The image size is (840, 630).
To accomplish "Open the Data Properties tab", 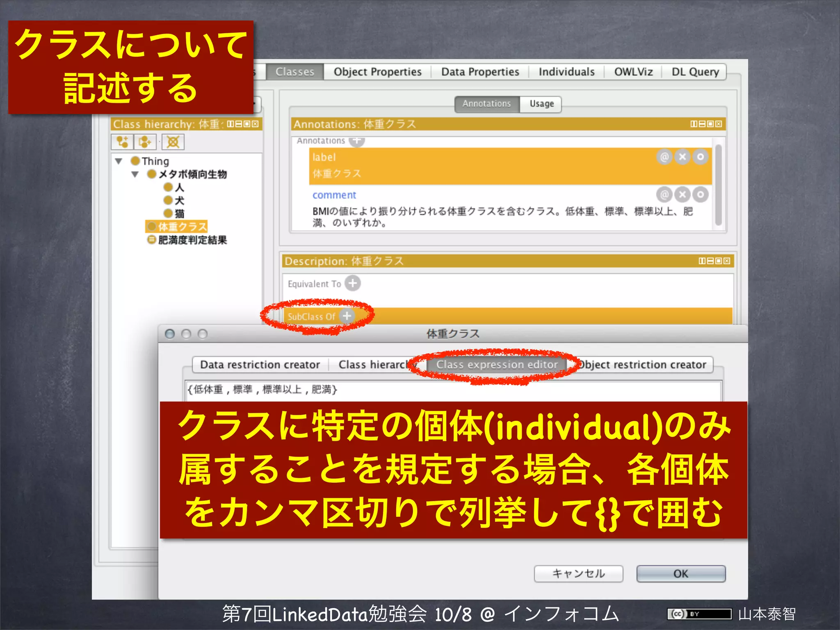I will [480, 72].
